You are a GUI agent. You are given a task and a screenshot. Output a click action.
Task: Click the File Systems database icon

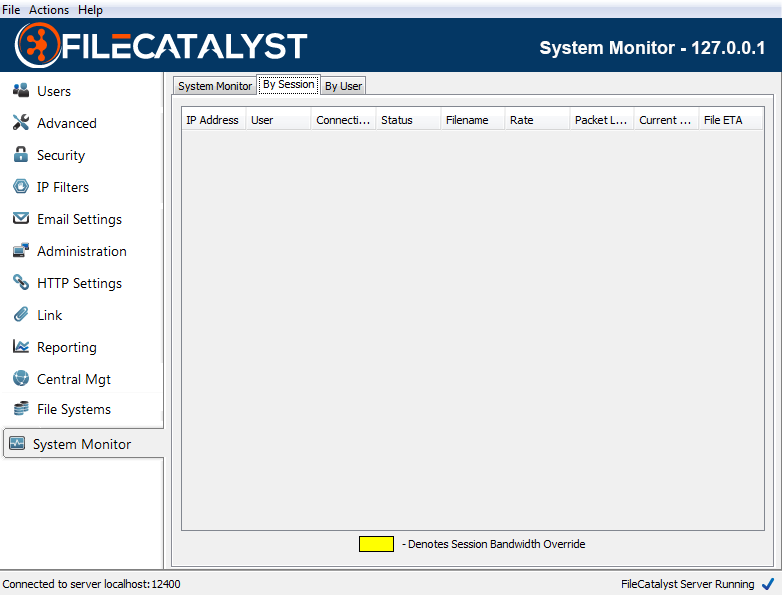tap(20, 408)
